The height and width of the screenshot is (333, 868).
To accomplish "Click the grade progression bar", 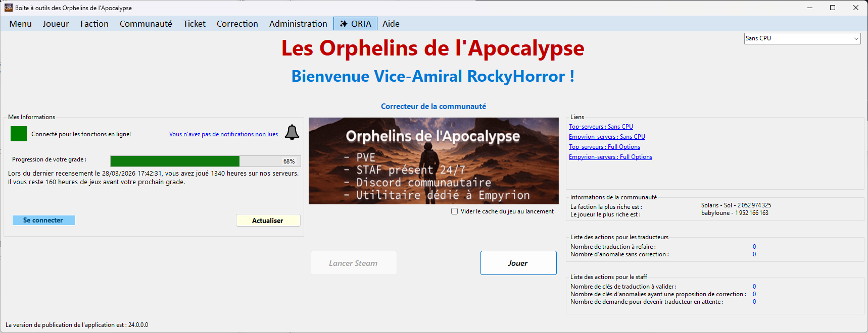I will [205, 161].
